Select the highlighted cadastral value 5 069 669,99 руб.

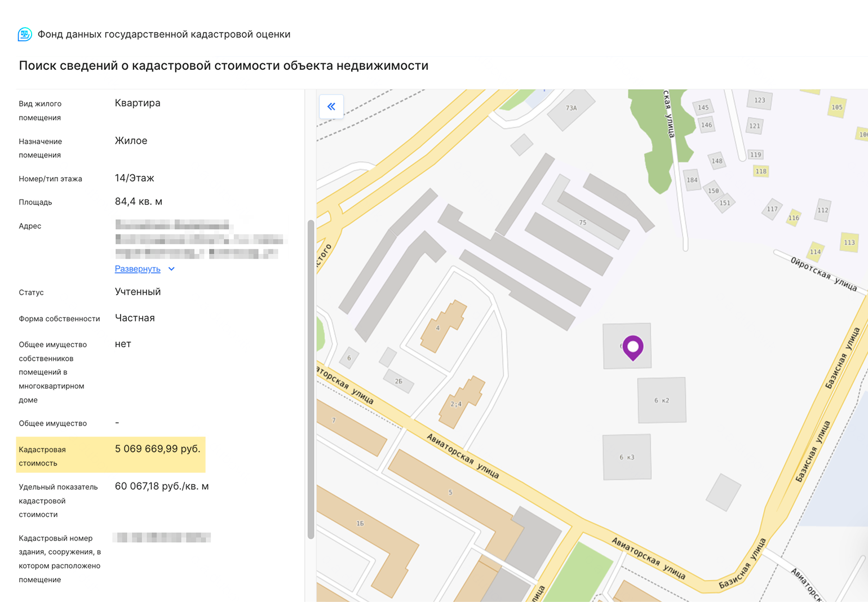click(157, 449)
